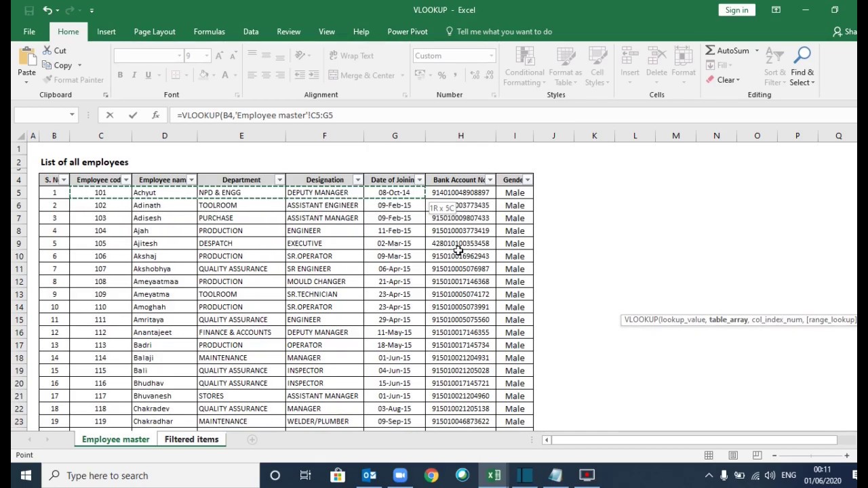868x488 pixels.
Task: Switch to the Data ribbon tab
Action: [x=251, y=31]
